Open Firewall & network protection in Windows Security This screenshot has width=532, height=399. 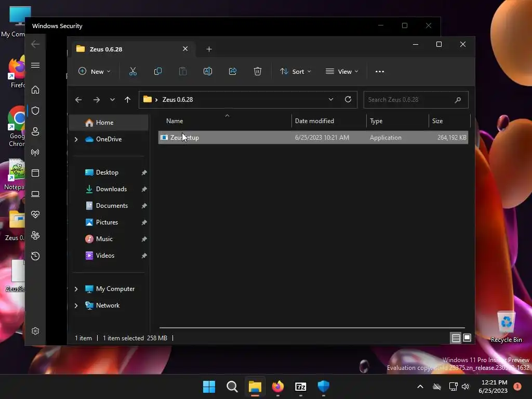[35, 152]
